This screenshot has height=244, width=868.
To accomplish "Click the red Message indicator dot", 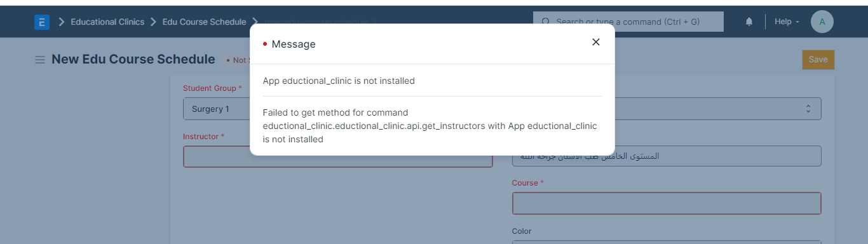I will tap(265, 44).
